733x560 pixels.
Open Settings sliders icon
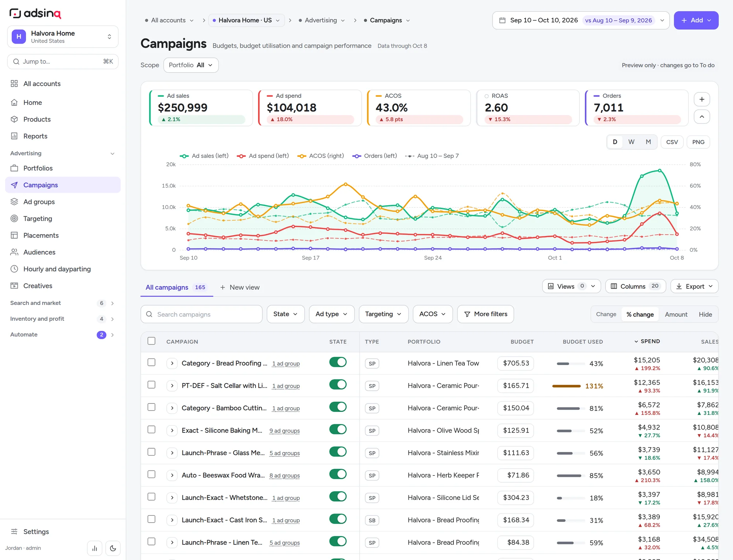point(14,532)
